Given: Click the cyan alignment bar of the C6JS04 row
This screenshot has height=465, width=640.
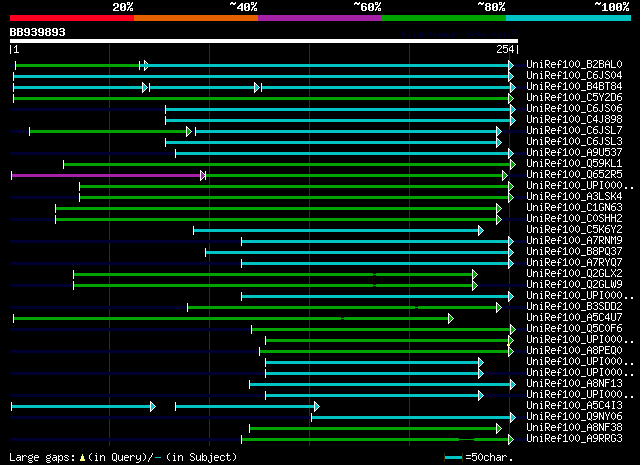Looking at the screenshot, I should pos(261,76).
